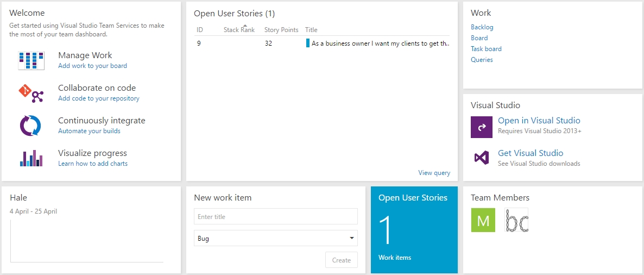
Task: Click the Visualize progress bar chart icon
Action: click(x=31, y=158)
